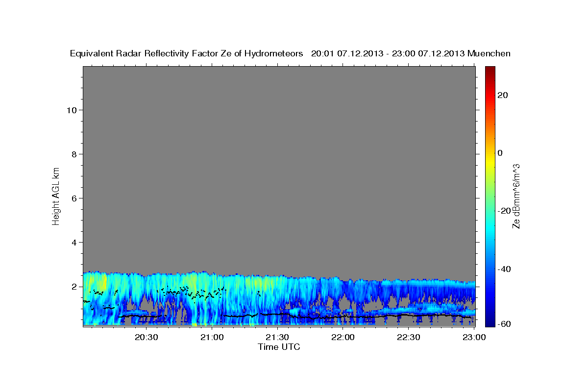
Task: Click the time tick label '21:30'
Action: 277,337
